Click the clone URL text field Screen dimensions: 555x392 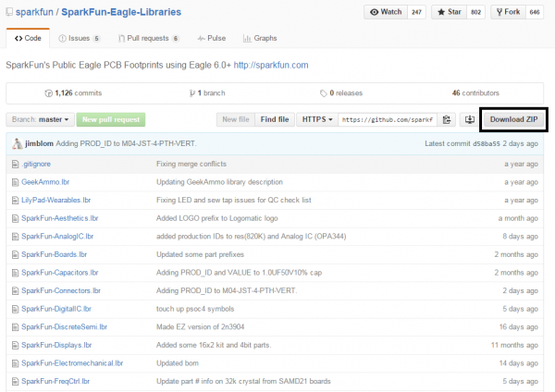[388, 119]
